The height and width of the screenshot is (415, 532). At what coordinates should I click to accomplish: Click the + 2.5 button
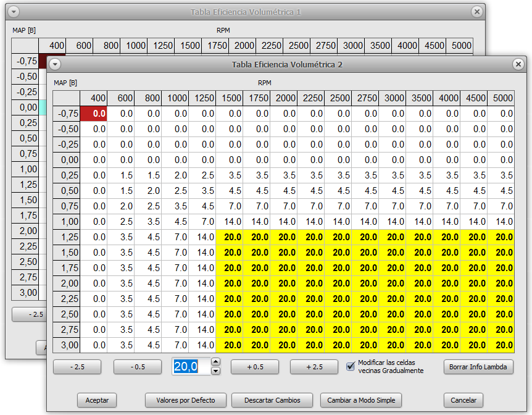(x=314, y=367)
